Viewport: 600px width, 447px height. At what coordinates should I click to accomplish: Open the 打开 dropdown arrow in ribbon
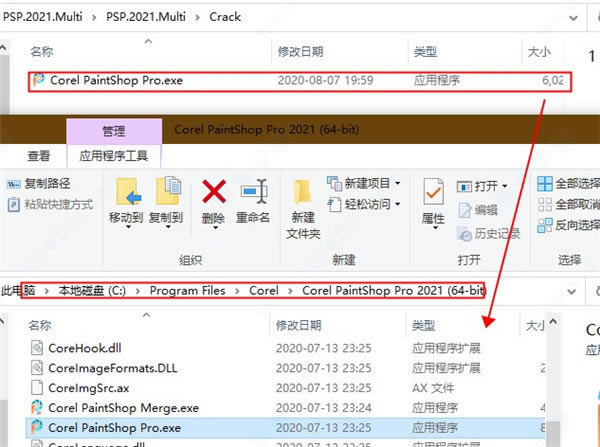point(505,186)
